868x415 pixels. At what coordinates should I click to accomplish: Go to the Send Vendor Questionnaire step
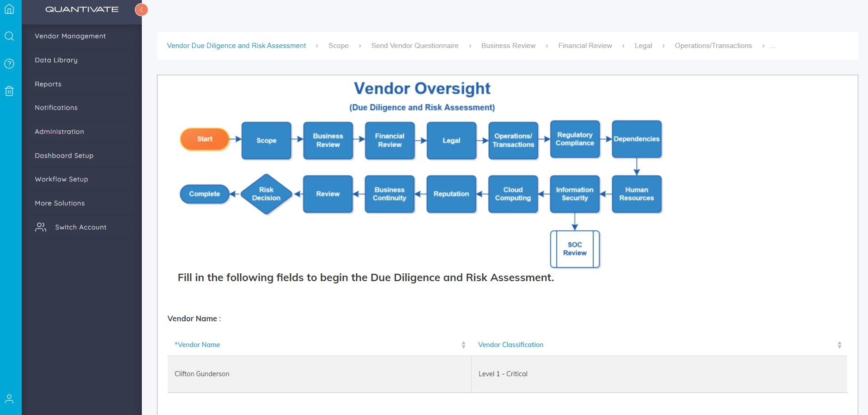pos(415,46)
